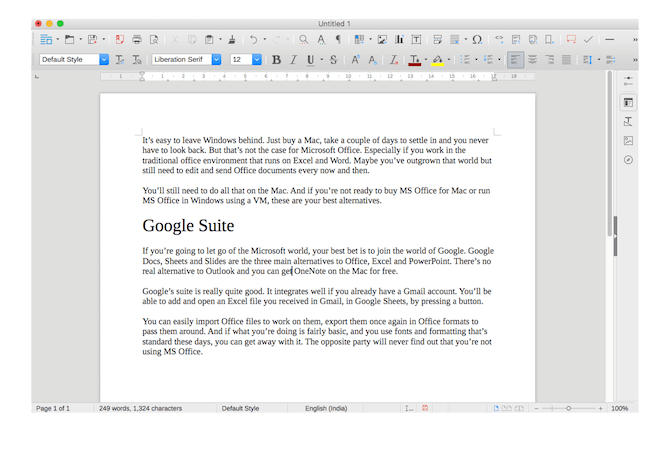Click '249 words, 1,324 characters' in status bar
Image resolution: width=670 pixels, height=457 pixels.
pyautogui.click(x=141, y=408)
